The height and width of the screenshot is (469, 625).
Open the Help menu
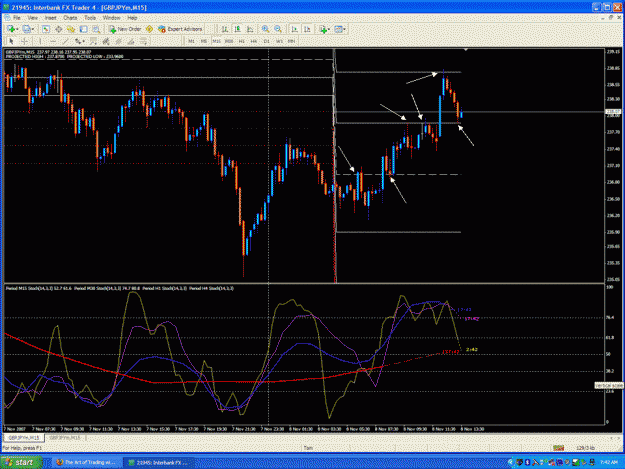132,18
